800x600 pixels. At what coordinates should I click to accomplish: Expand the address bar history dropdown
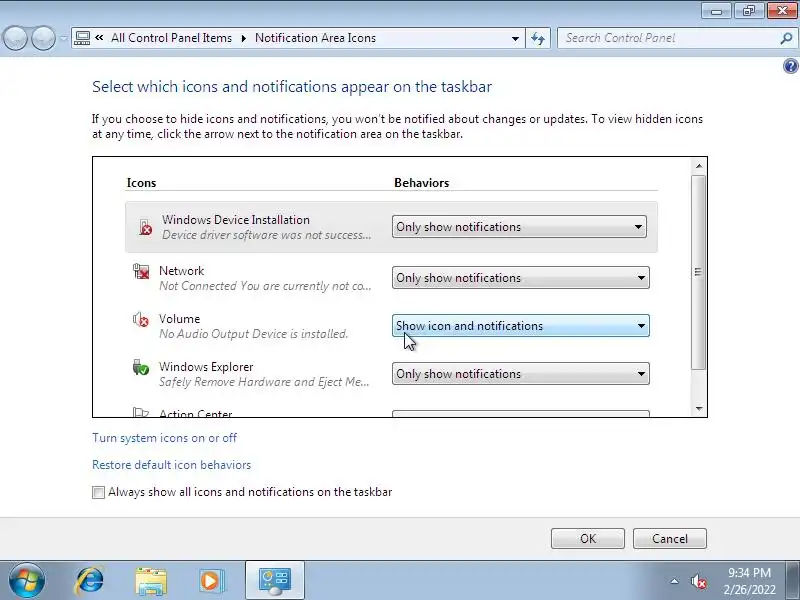pos(515,38)
